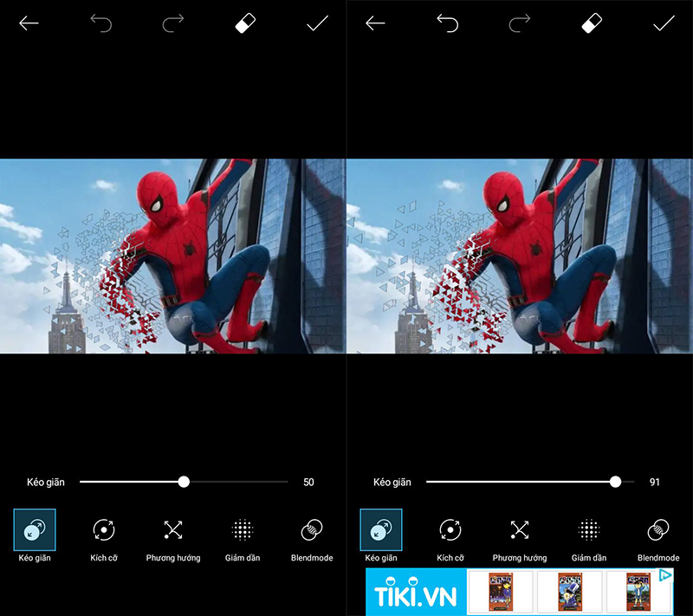The width and height of the screenshot is (693, 616).
Task: Click Kéo giãn slider handle at value 50
Action: point(184,482)
